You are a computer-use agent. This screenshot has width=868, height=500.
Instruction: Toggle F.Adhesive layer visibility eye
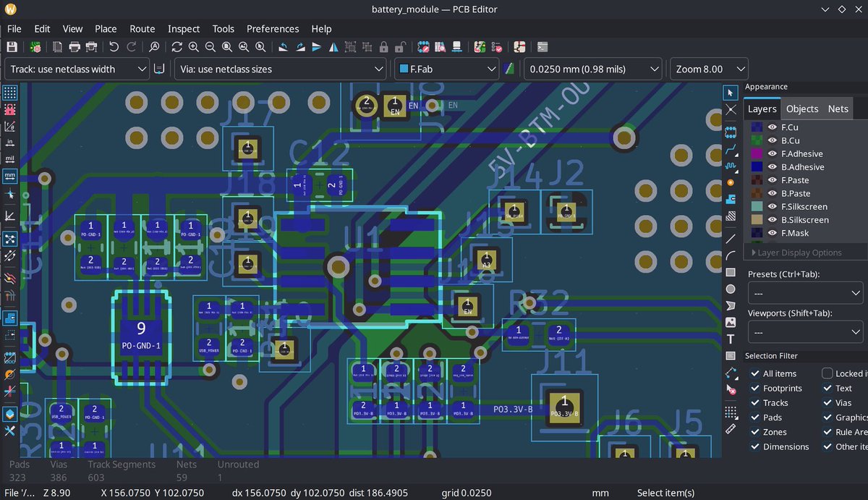[x=772, y=153]
